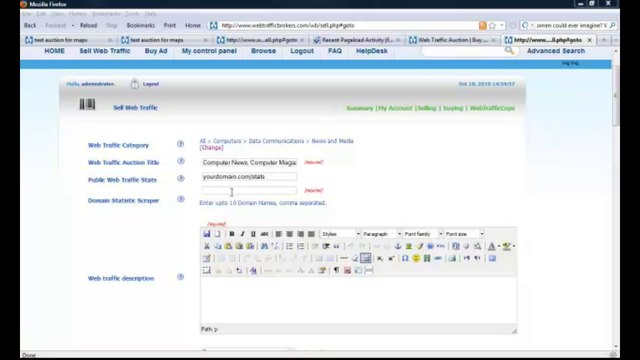Apply the background highlight color button
Viewport: 640px width, 360px height.
coord(507,246)
